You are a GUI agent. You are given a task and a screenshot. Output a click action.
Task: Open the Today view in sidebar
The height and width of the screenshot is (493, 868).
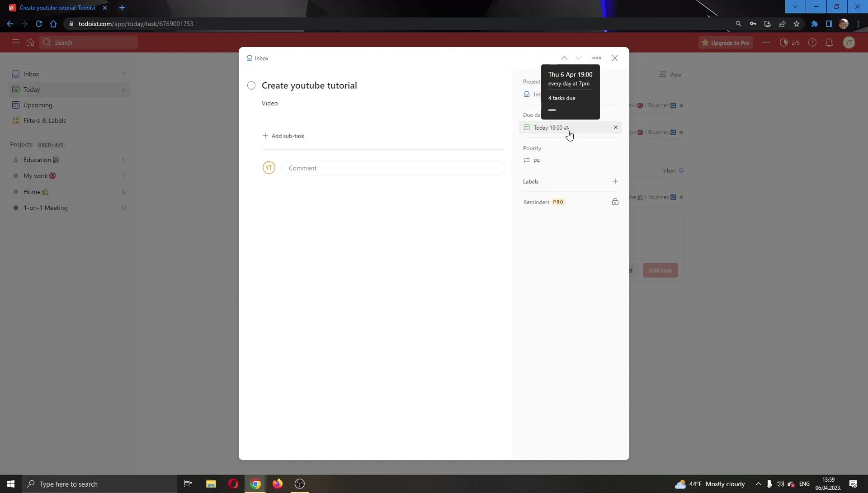coord(69,90)
